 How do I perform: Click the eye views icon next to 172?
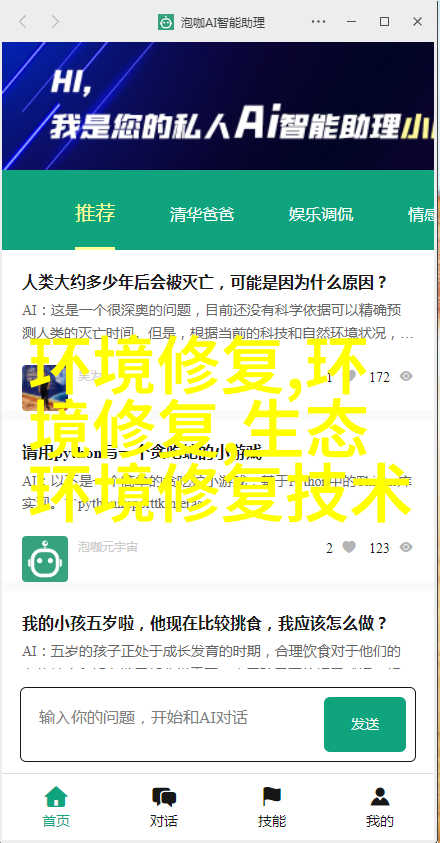tap(406, 376)
